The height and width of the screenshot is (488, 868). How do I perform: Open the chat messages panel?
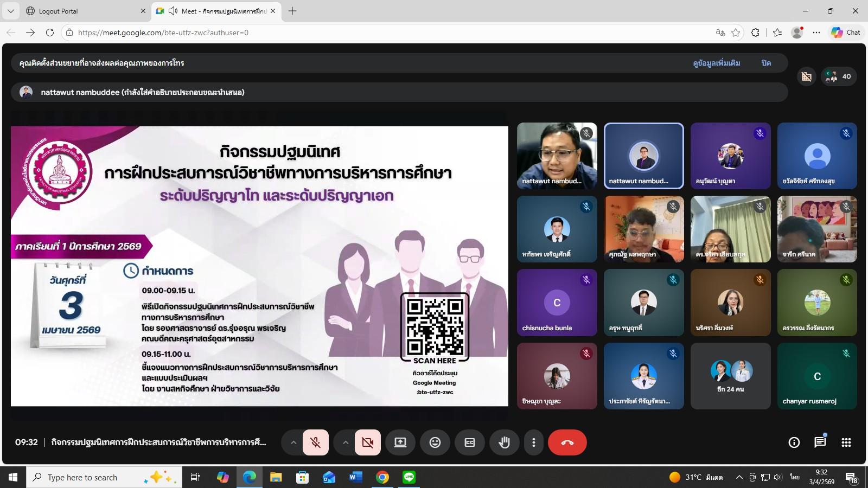pyautogui.click(x=820, y=442)
